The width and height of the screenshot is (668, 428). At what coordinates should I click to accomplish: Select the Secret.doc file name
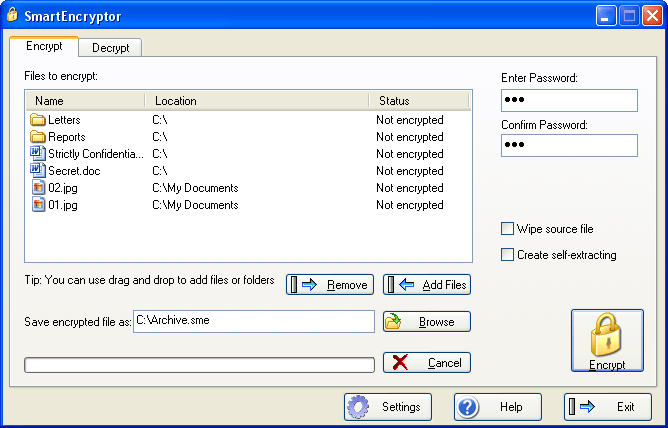tap(74, 171)
